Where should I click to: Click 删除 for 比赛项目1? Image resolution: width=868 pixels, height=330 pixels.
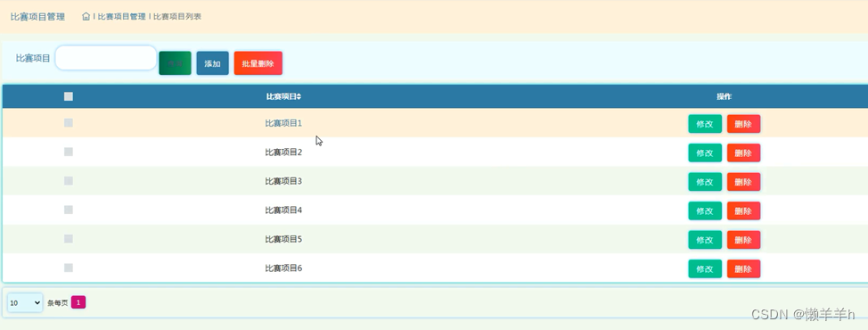(743, 124)
